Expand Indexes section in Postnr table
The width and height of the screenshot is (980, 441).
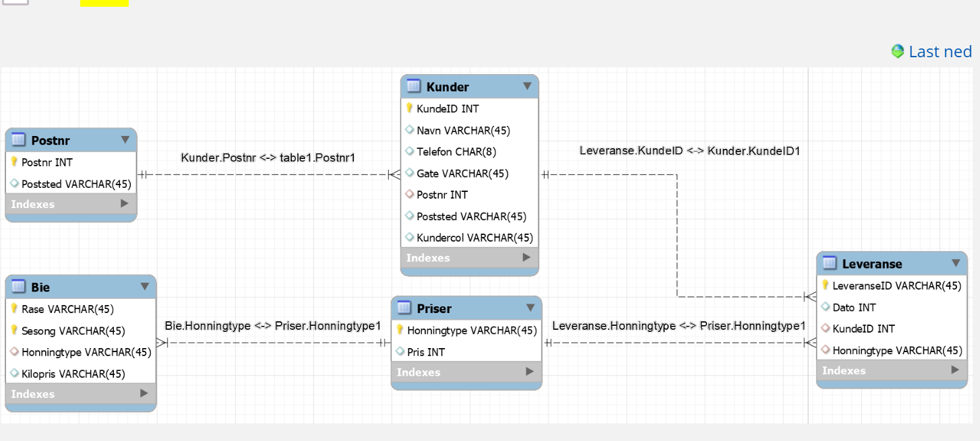125,203
